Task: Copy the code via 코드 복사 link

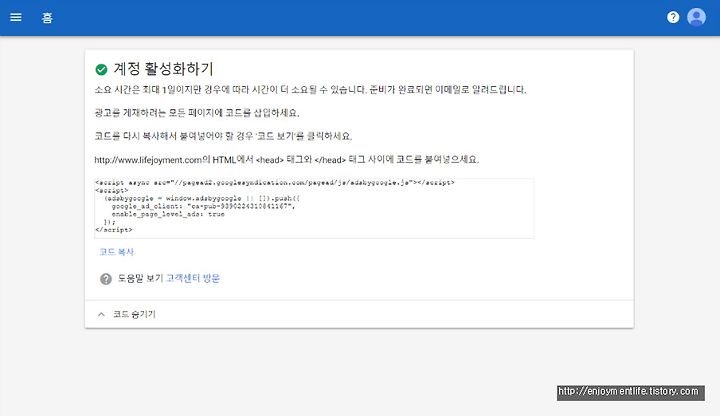Action: [116, 252]
